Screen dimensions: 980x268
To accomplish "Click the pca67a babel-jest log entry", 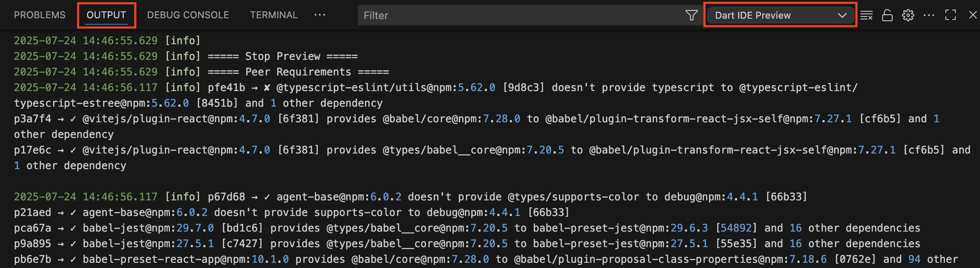I will click(x=390, y=228).
